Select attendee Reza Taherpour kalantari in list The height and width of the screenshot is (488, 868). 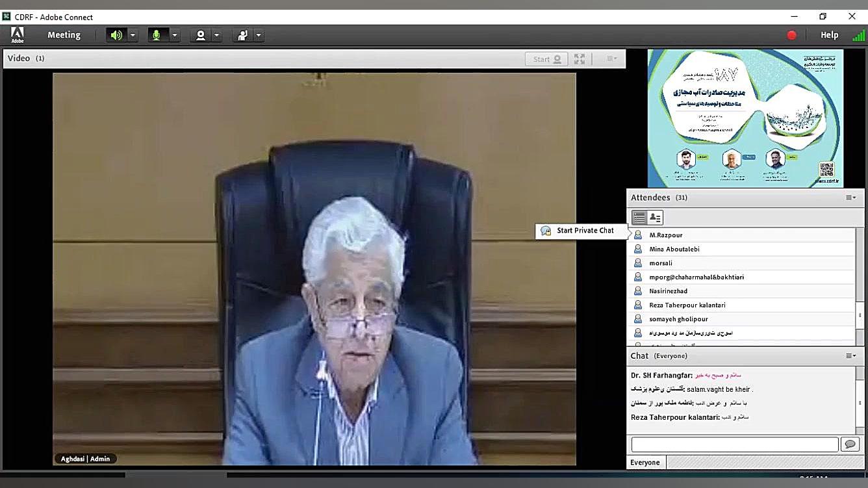coord(742,305)
